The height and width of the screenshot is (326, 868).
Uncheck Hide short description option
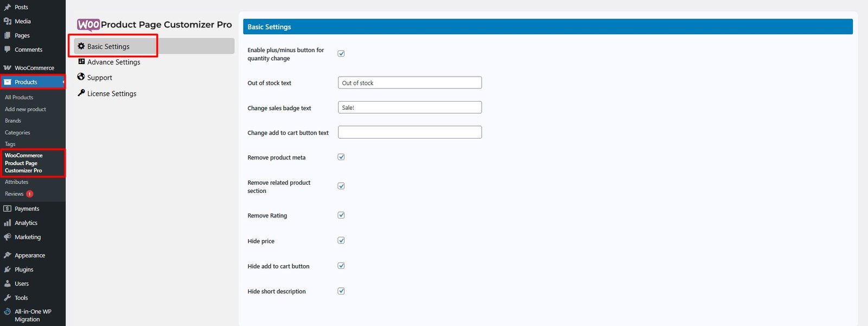click(x=341, y=291)
